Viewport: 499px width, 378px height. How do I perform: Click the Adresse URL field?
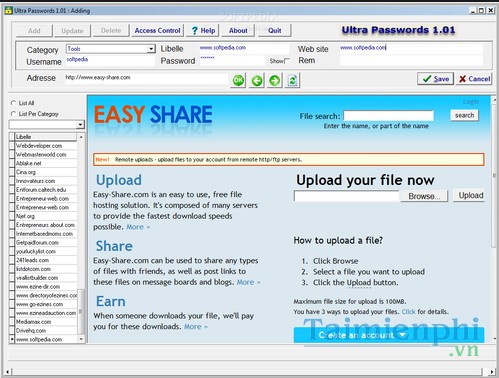pyautogui.click(x=146, y=78)
